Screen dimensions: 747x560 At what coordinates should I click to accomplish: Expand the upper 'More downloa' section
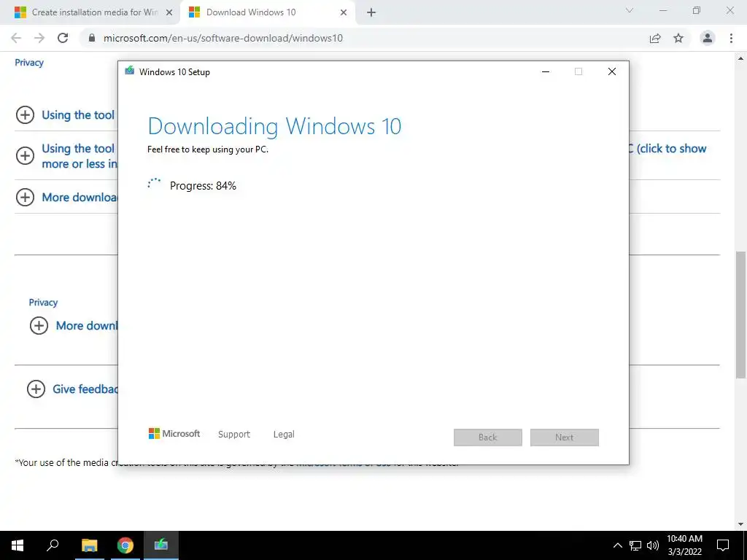26,197
